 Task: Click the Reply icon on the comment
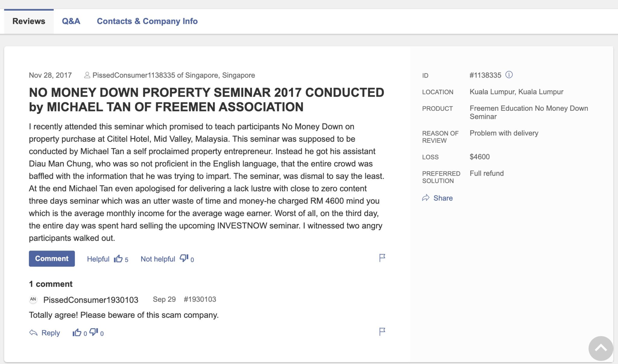[34, 333]
